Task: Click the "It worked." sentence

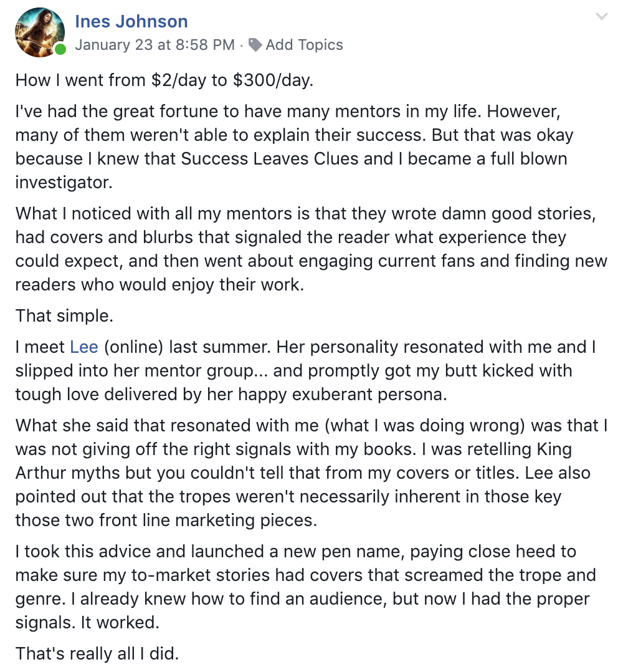Action: point(120,622)
